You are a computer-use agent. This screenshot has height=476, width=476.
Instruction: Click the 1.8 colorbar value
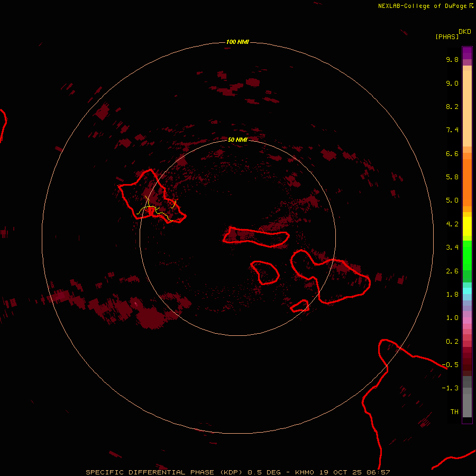pos(452,295)
